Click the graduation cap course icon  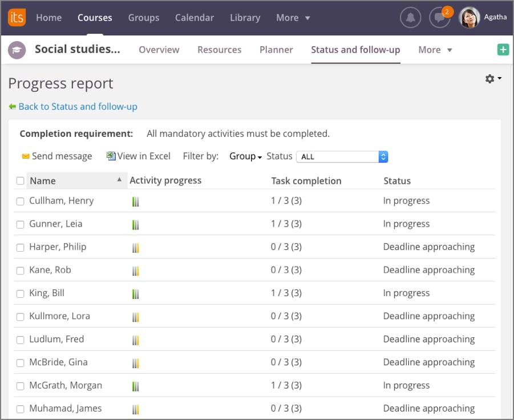17,50
